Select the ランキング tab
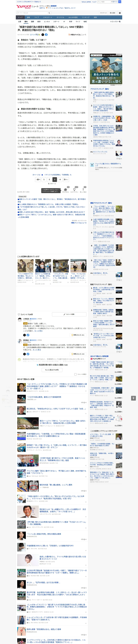 coord(86,17)
